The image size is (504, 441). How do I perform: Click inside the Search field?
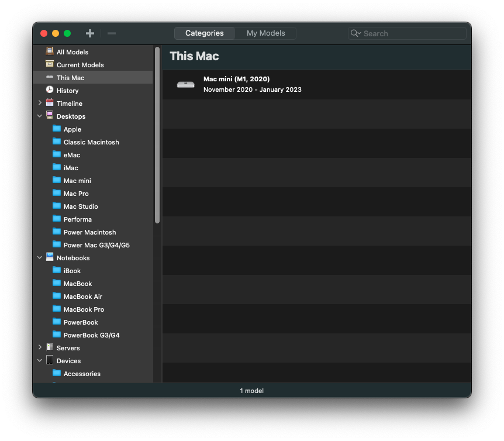pos(407,33)
